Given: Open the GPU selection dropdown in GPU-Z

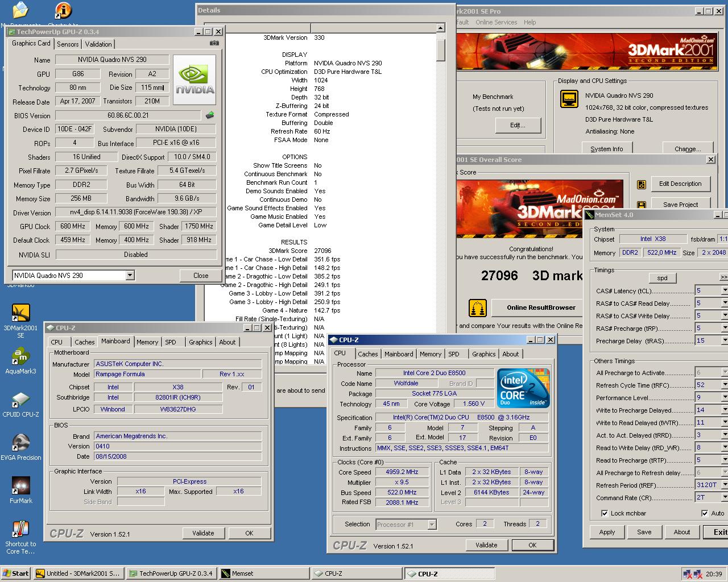Looking at the screenshot, I should coord(130,275).
